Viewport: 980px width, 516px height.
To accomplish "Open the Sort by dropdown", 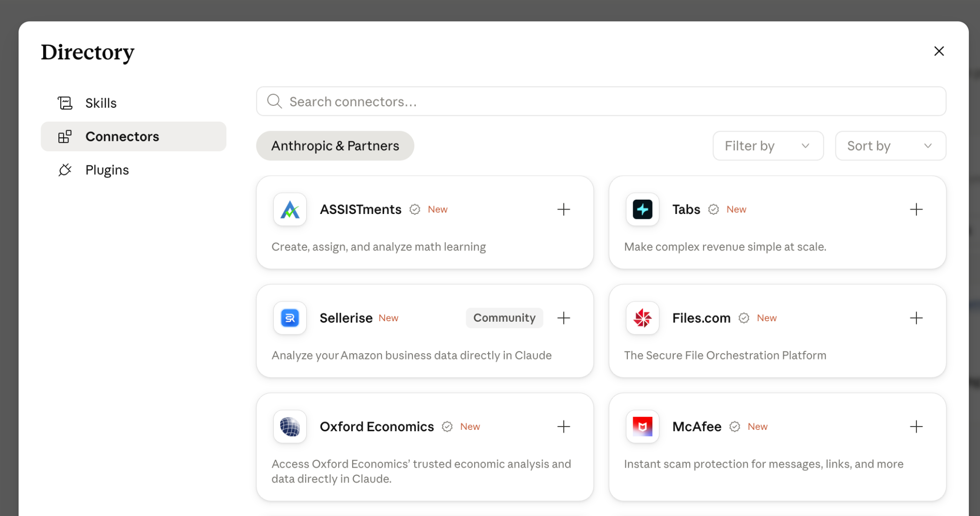I will [891, 146].
